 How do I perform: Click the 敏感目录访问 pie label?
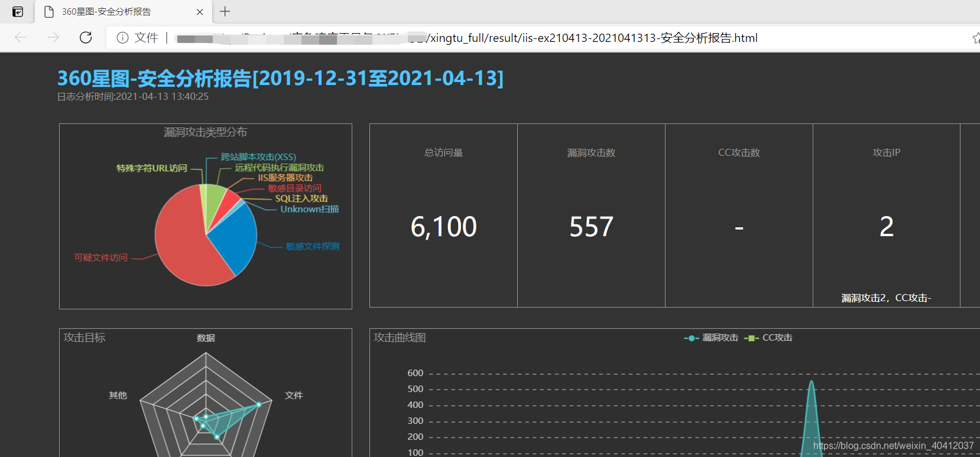[x=294, y=188]
